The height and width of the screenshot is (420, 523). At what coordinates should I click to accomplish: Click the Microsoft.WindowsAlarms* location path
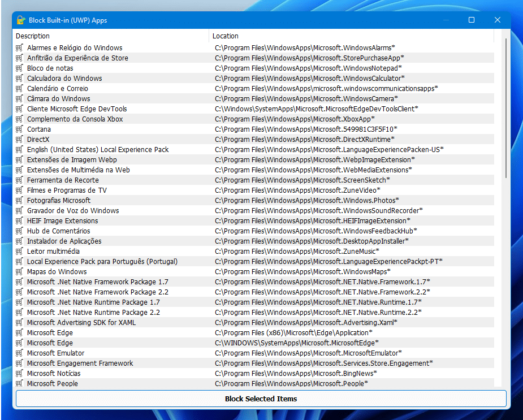(305, 47)
